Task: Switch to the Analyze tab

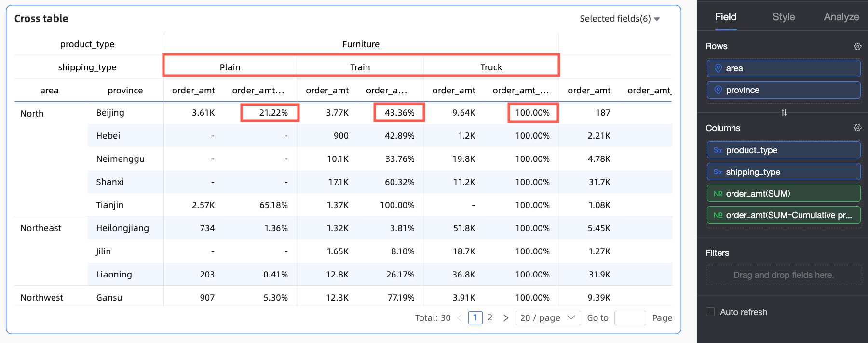Action: [x=841, y=17]
